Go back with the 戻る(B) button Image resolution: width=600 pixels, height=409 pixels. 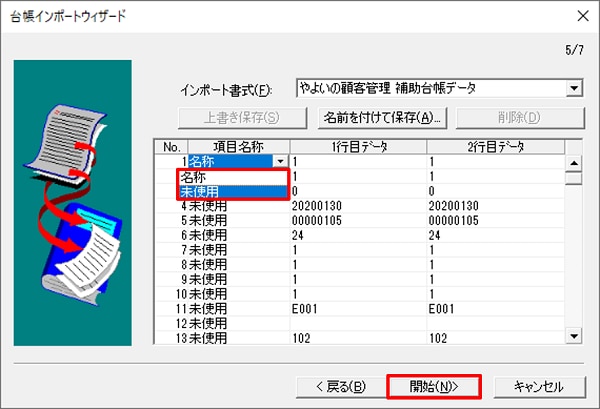point(341,387)
